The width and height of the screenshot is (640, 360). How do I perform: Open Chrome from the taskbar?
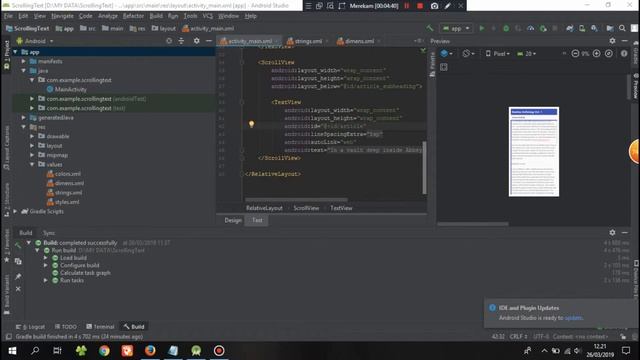104,351
